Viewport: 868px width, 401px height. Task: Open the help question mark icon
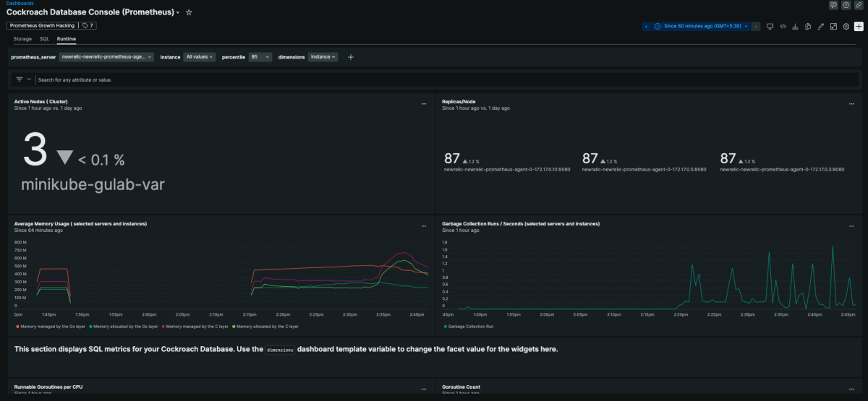point(846,4)
